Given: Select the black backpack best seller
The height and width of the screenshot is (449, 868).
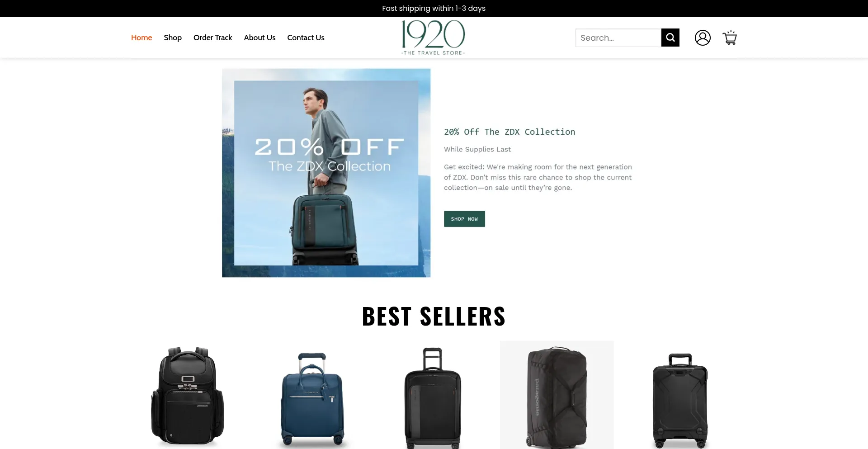Looking at the screenshot, I should [188, 396].
